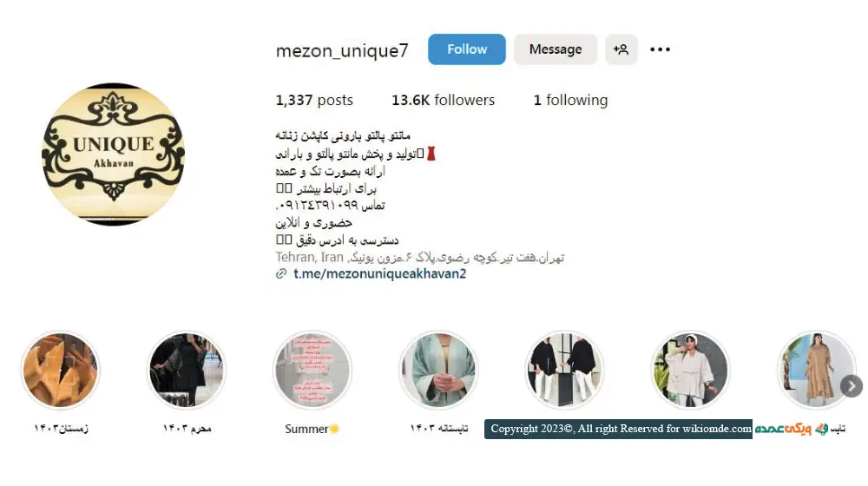The width and height of the screenshot is (868, 486).
Task: Open the three-dot options menu
Action: pyautogui.click(x=660, y=49)
